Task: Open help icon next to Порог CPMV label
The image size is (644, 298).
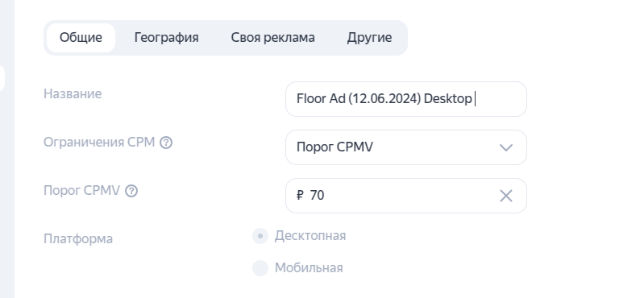Action: tap(131, 191)
